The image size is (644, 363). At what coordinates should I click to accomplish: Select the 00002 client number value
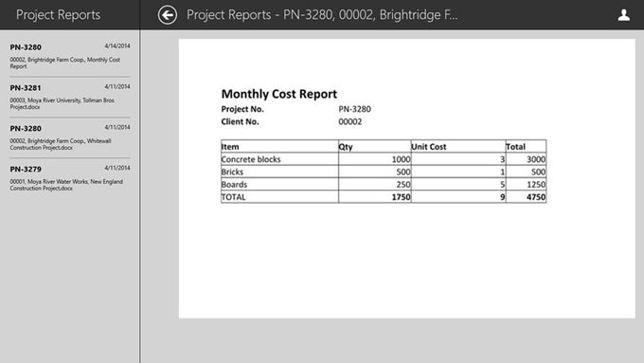click(349, 121)
